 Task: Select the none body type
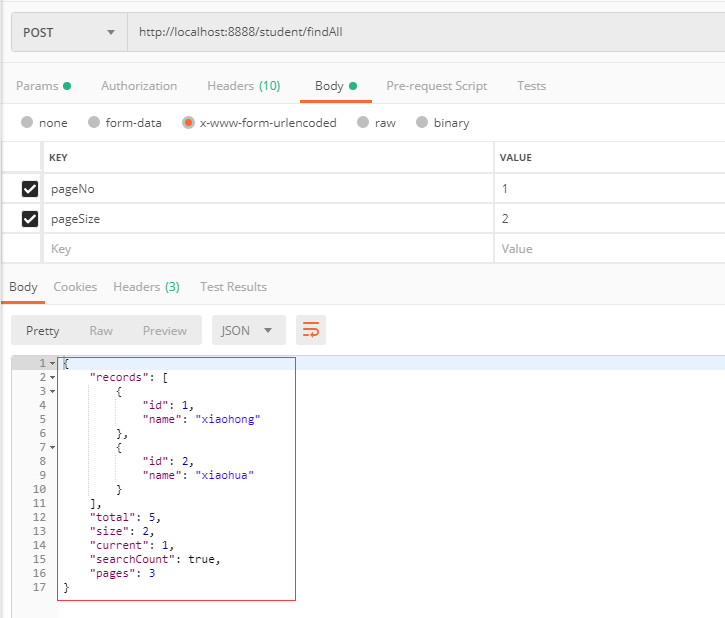click(x=27, y=122)
